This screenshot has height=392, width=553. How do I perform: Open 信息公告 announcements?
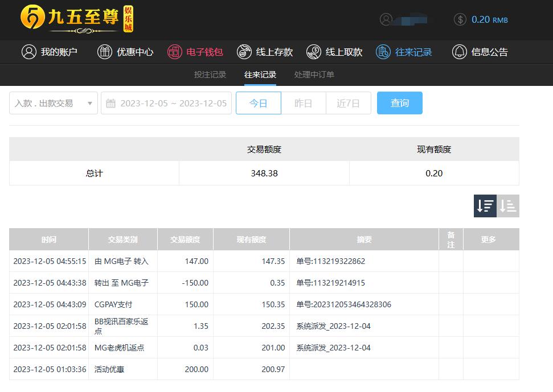pyautogui.click(x=480, y=52)
